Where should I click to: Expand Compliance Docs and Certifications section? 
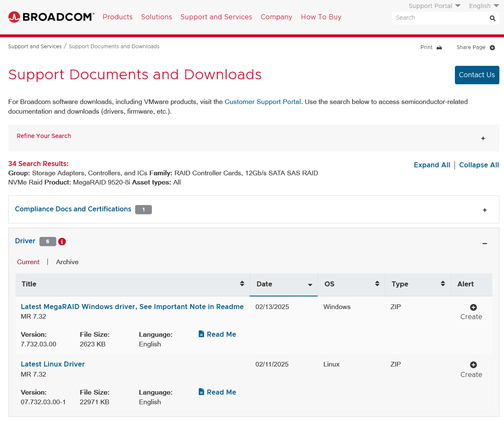(485, 210)
